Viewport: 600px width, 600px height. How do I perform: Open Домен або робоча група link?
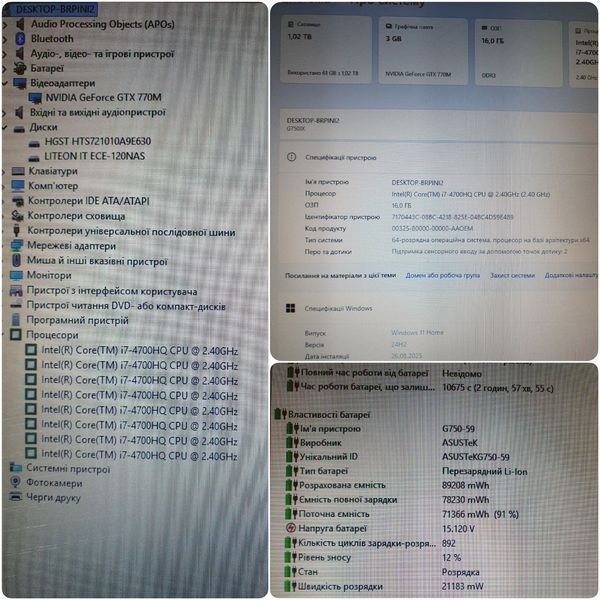click(443, 276)
